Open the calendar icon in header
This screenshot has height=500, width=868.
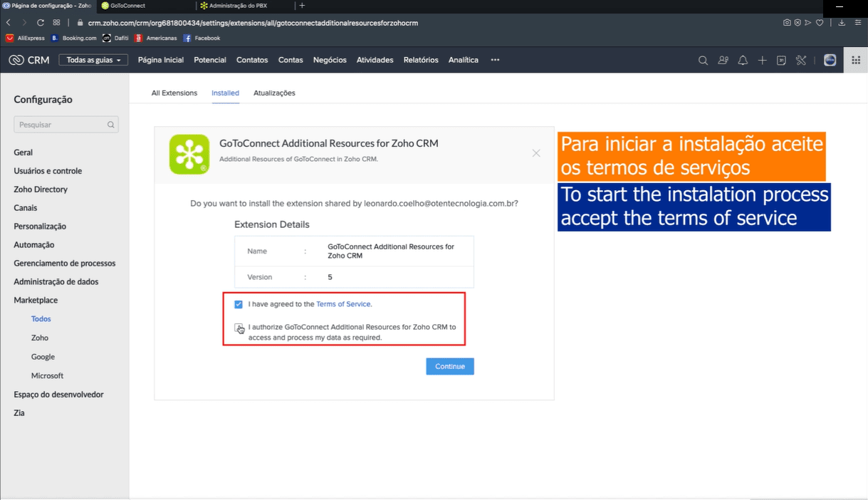[781, 61]
